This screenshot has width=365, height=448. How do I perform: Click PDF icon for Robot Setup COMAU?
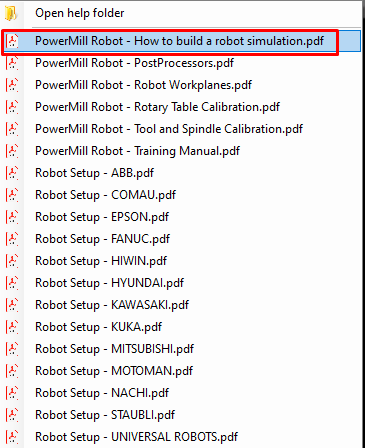(12, 195)
